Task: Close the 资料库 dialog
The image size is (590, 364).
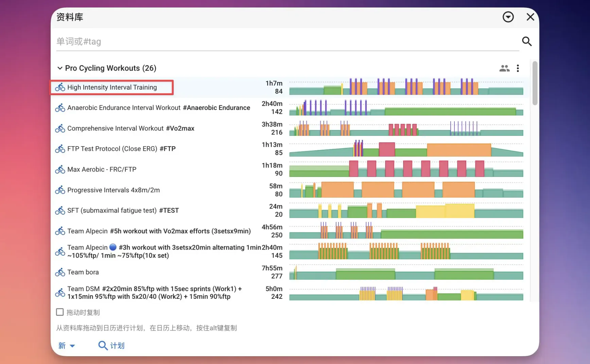Action: [530, 17]
